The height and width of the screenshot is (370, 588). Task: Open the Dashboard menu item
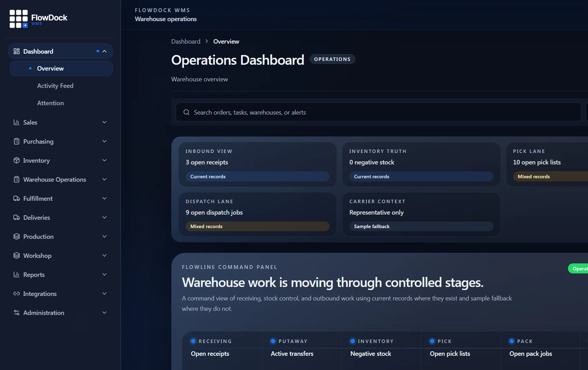pyautogui.click(x=61, y=51)
